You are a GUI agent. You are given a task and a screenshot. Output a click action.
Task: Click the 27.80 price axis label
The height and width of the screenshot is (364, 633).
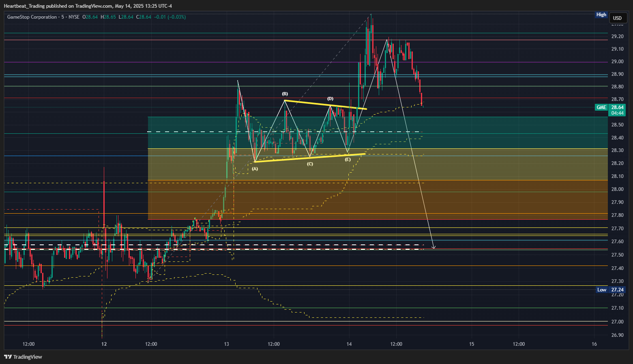[617, 215]
